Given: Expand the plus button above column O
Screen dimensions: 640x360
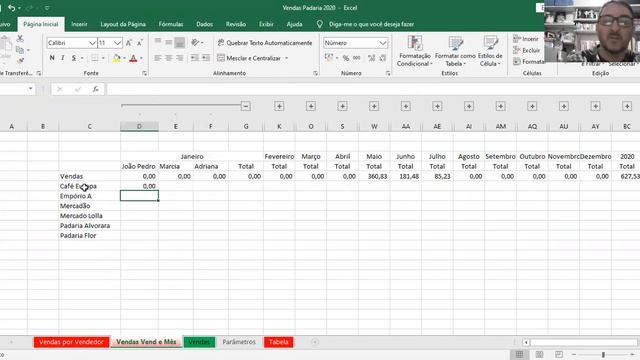Looking at the screenshot, I should click(x=311, y=106).
